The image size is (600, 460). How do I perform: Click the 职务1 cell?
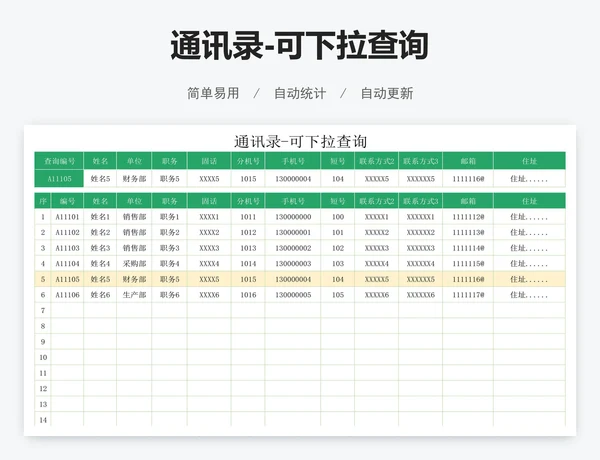tap(170, 217)
